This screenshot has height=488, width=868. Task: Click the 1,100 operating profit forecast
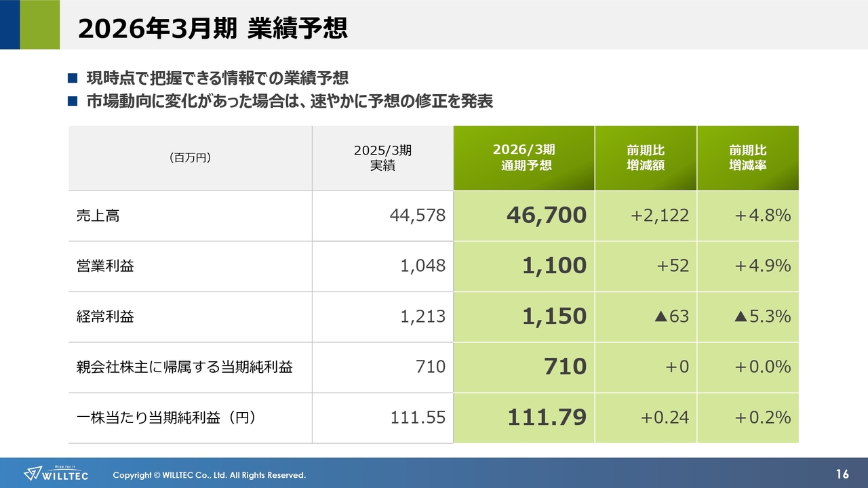[555, 266]
